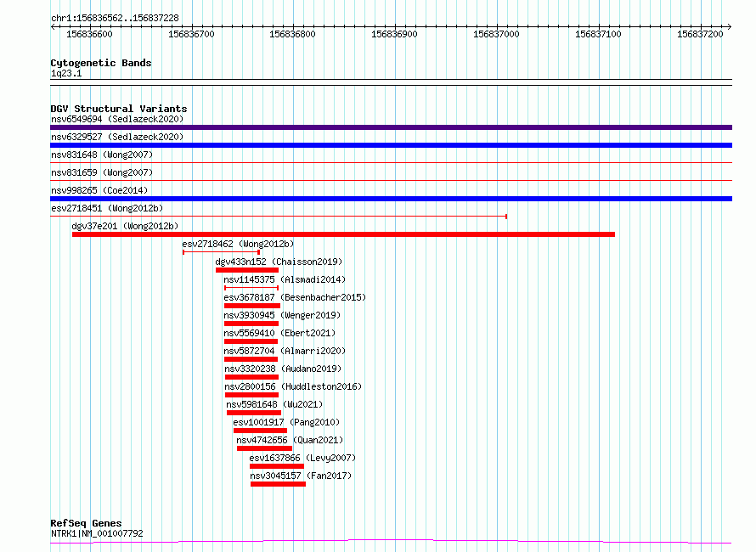Open the nsv5569410 (Ebert2021) label
The width and height of the screenshot is (756, 552).
coord(279,333)
